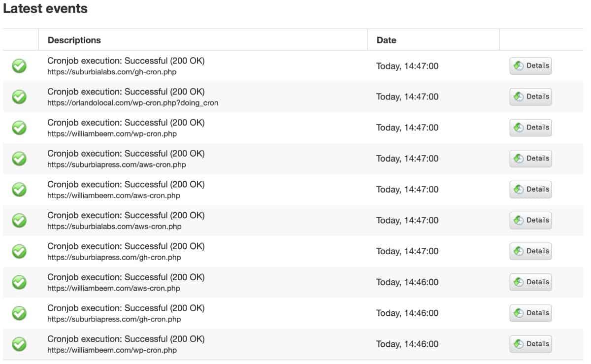Click the Descriptions column header
This screenshot has height=364, width=591.
click(74, 40)
